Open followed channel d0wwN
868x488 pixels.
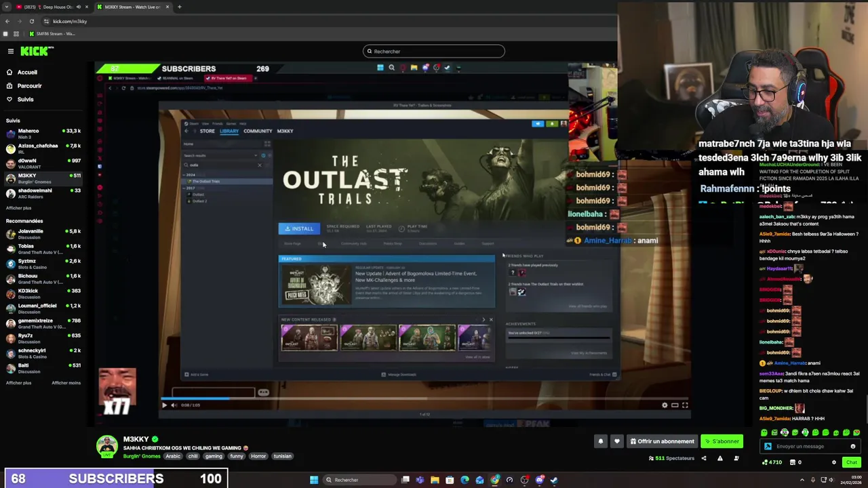coord(43,163)
